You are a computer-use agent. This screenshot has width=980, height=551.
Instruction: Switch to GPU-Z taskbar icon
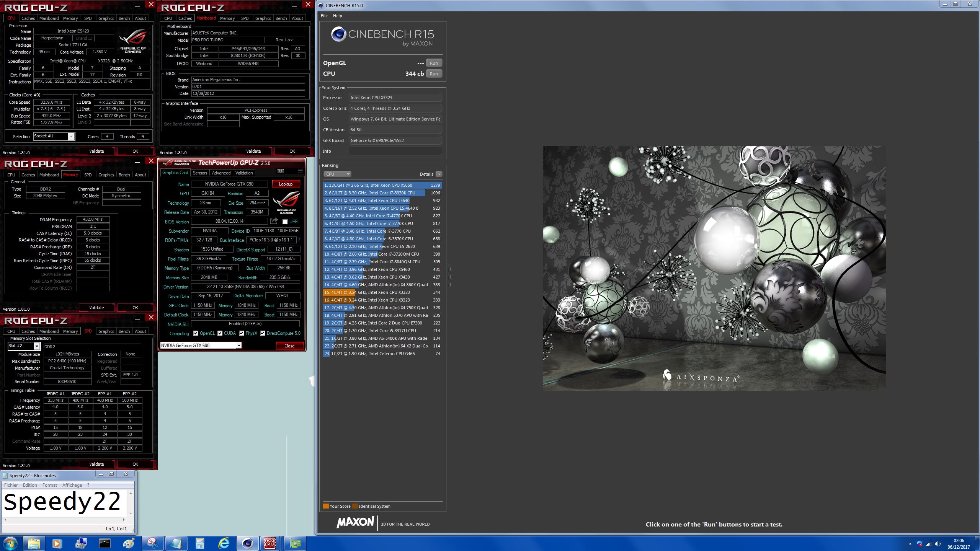click(x=295, y=543)
